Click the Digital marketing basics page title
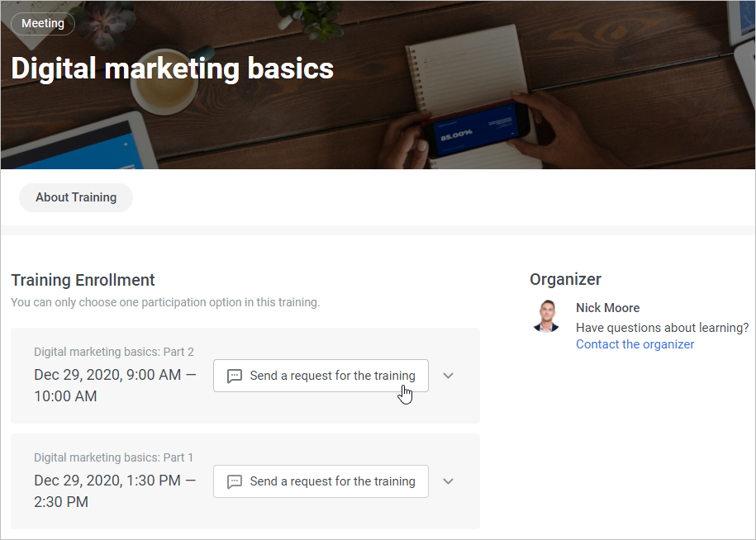Viewport: 756px width, 540px height. coord(172,69)
